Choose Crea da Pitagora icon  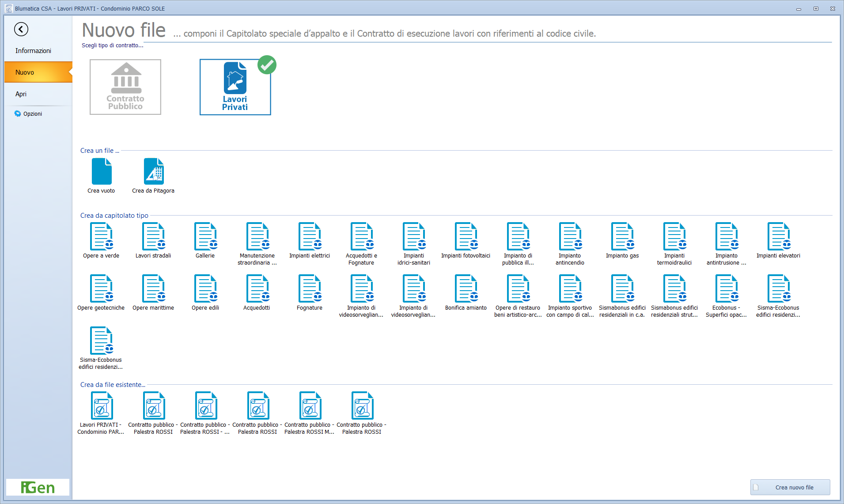(153, 172)
